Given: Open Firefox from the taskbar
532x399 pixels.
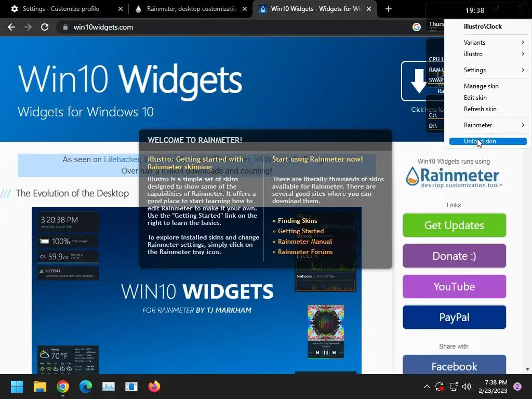Looking at the screenshot, I should pos(154,387).
